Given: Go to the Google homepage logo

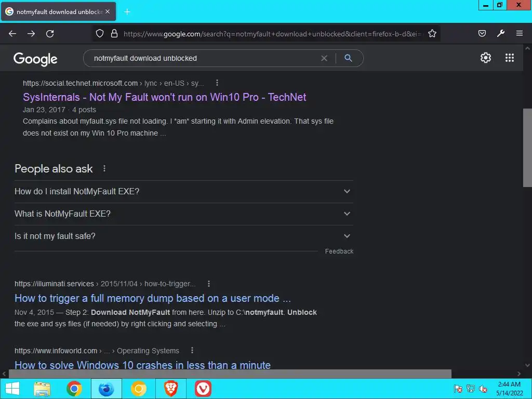Looking at the screenshot, I should (x=35, y=59).
